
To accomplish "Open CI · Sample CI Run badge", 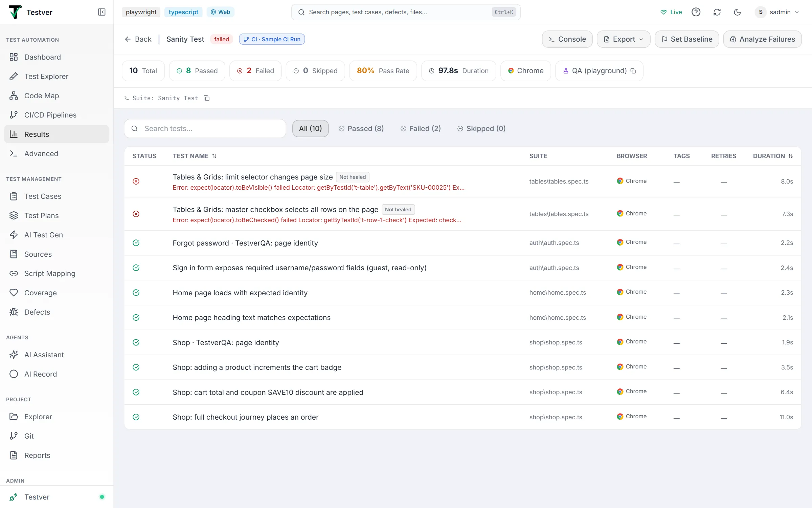I will [x=272, y=39].
